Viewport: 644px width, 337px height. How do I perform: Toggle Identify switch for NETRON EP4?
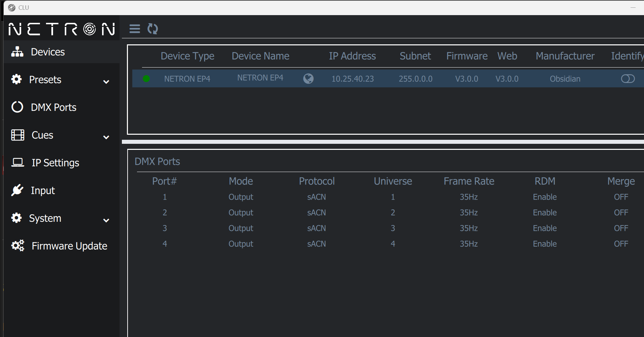tap(628, 79)
